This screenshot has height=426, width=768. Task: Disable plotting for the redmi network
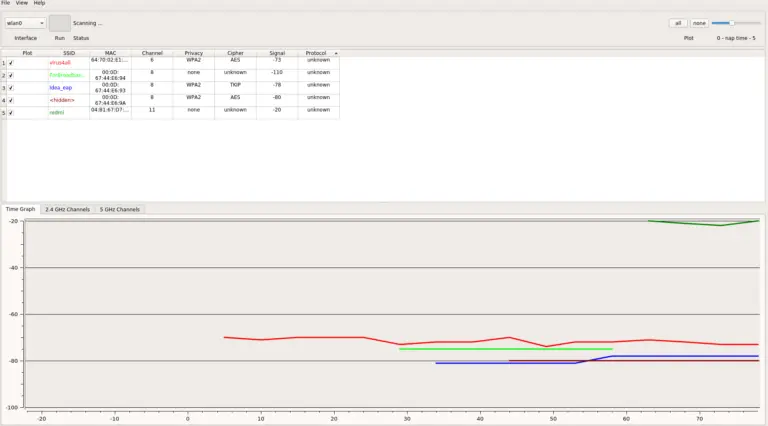coord(11,113)
